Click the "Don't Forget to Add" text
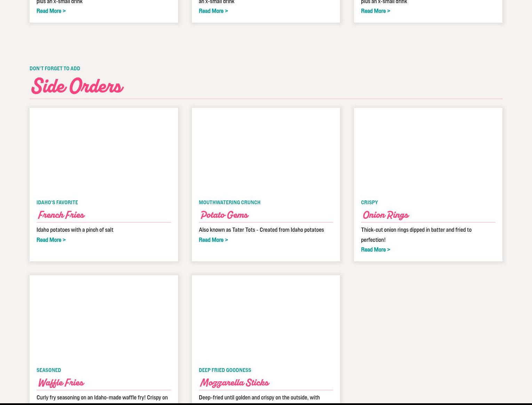Viewport: 532px width, 405px height. pos(55,69)
